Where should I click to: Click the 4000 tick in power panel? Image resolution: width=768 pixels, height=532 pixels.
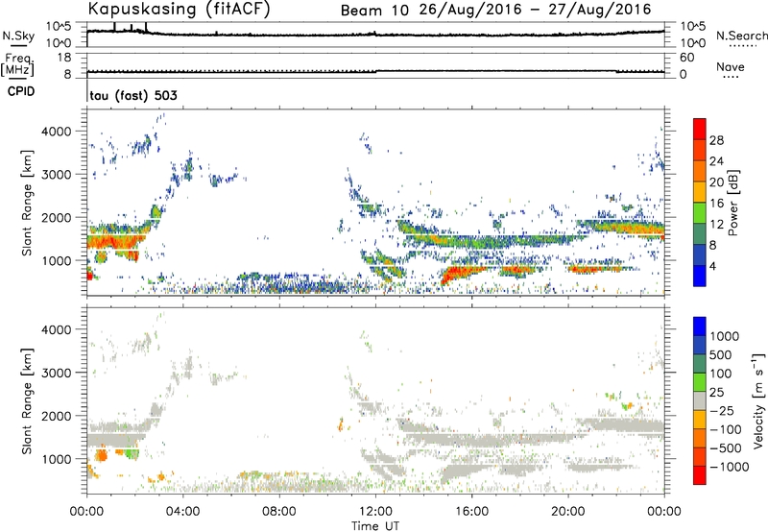56,132
